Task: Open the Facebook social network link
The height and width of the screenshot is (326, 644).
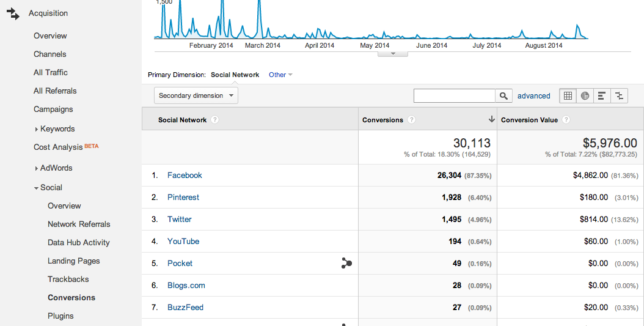Action: pos(185,176)
